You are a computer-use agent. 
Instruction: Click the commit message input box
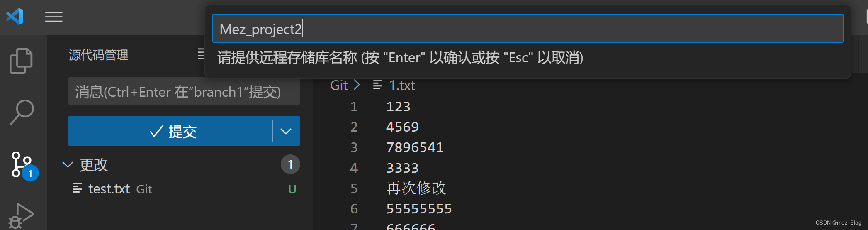184,91
